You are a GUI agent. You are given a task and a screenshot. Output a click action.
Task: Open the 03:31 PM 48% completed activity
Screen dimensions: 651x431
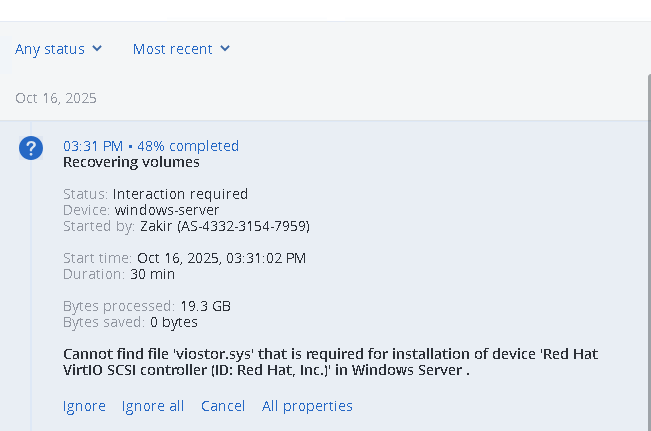pos(151,146)
